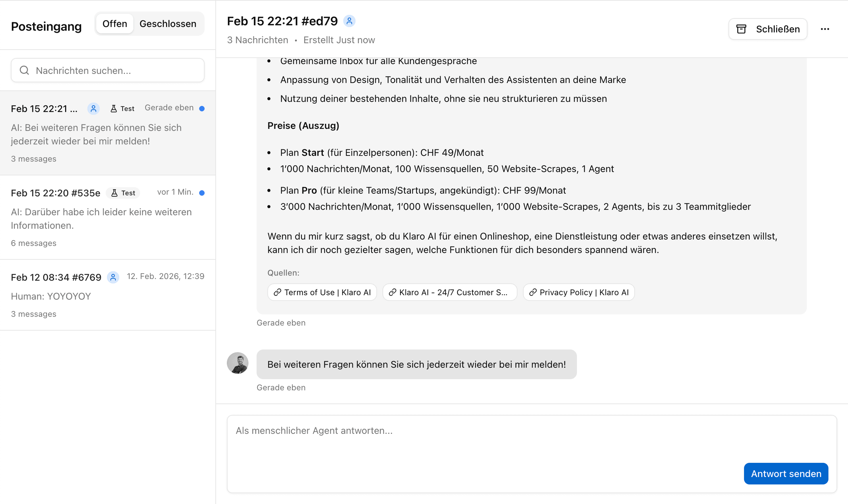Switch to the Geschlossen filter
Viewport: 848px width, 504px height.
pos(168,23)
